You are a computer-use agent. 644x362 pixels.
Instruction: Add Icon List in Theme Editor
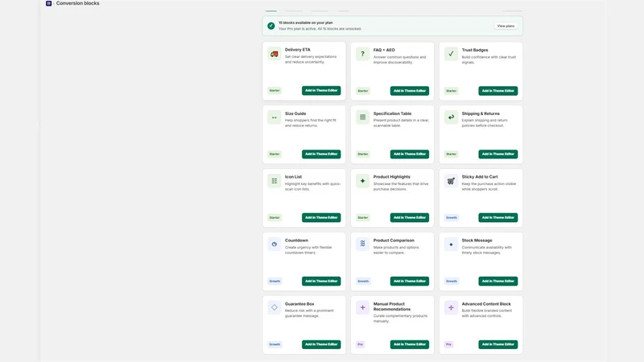(321, 217)
